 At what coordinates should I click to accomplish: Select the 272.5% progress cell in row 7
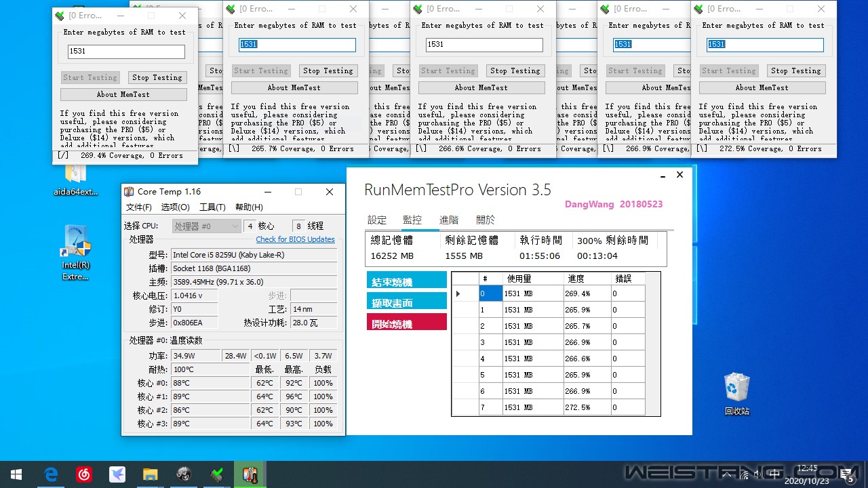tap(587, 407)
